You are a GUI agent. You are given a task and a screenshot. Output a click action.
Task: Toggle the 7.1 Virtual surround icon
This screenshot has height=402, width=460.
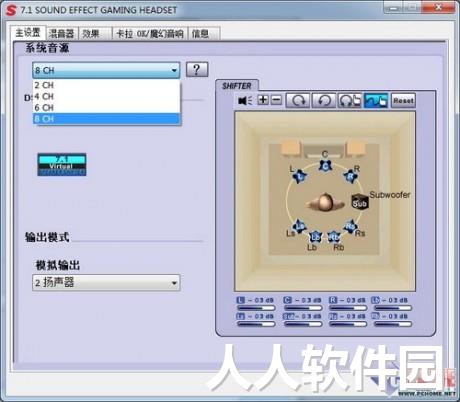click(62, 164)
